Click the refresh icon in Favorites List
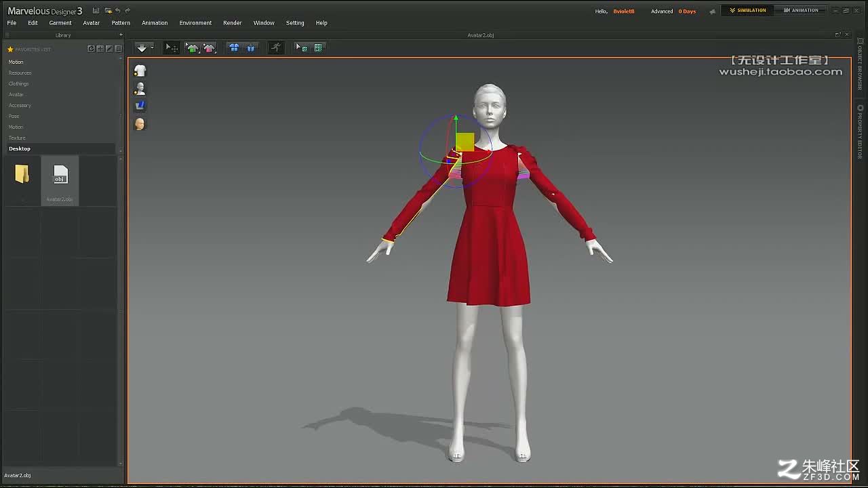 point(92,49)
